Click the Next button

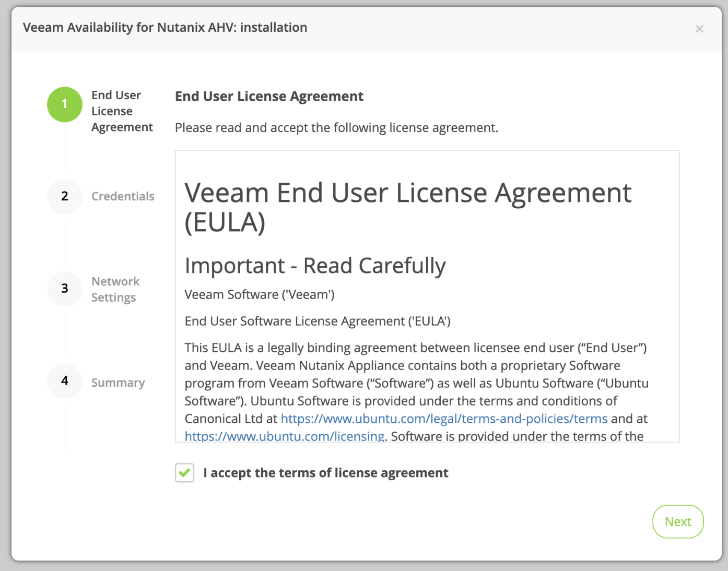678,521
